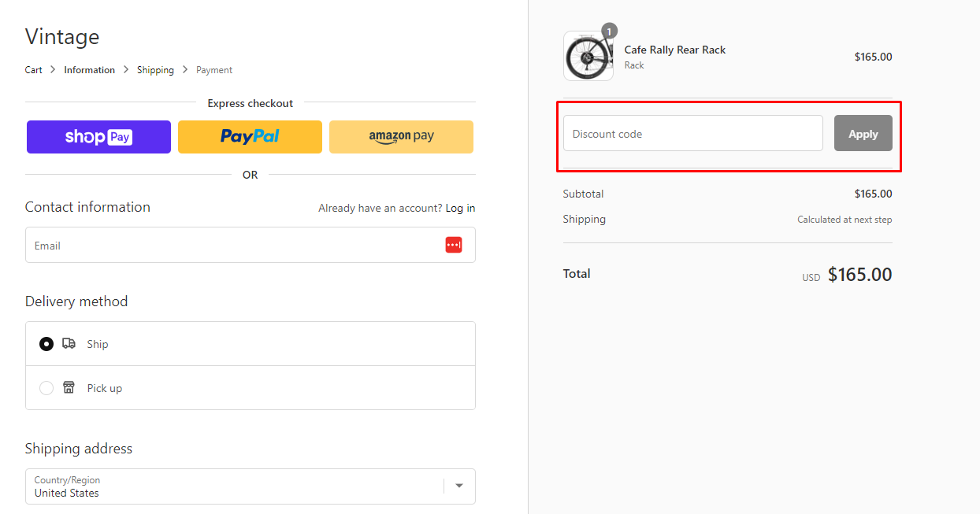Click the quantity badge on product image
The width and height of the screenshot is (980, 514).
(609, 31)
